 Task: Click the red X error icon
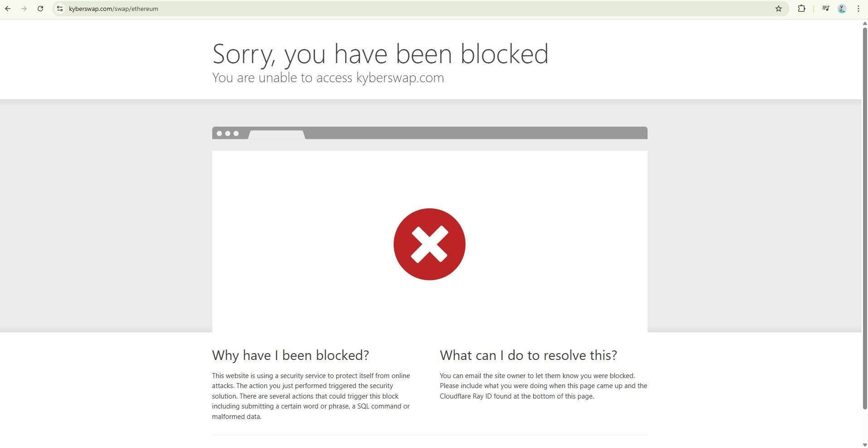(429, 244)
